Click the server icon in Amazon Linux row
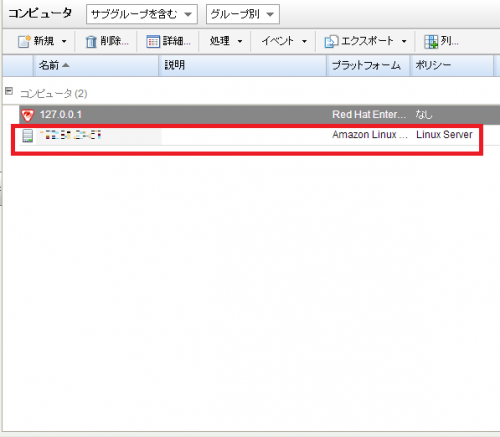 pyautogui.click(x=28, y=136)
